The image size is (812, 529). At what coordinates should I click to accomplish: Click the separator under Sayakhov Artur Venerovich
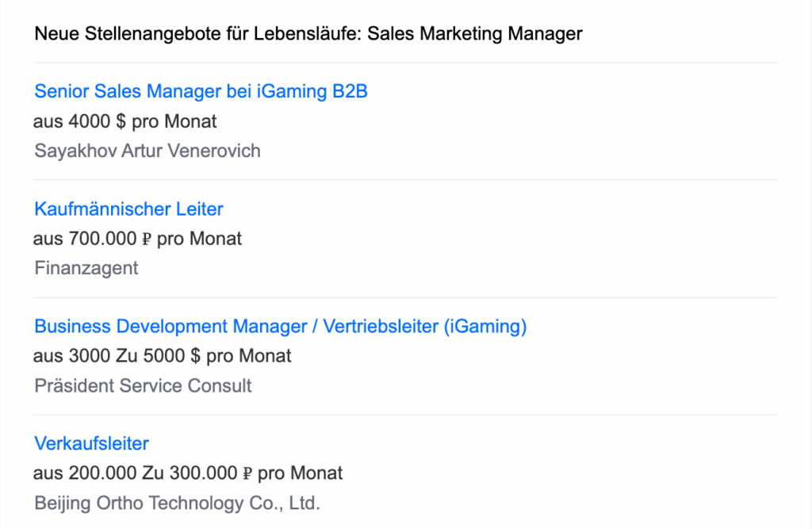pos(405,180)
